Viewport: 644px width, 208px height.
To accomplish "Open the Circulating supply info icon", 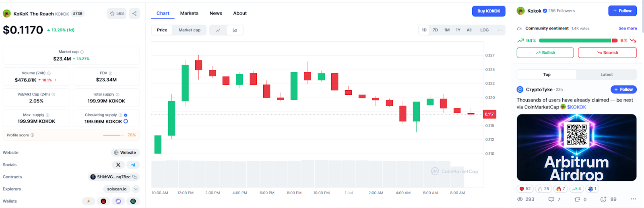I will [x=120, y=115].
